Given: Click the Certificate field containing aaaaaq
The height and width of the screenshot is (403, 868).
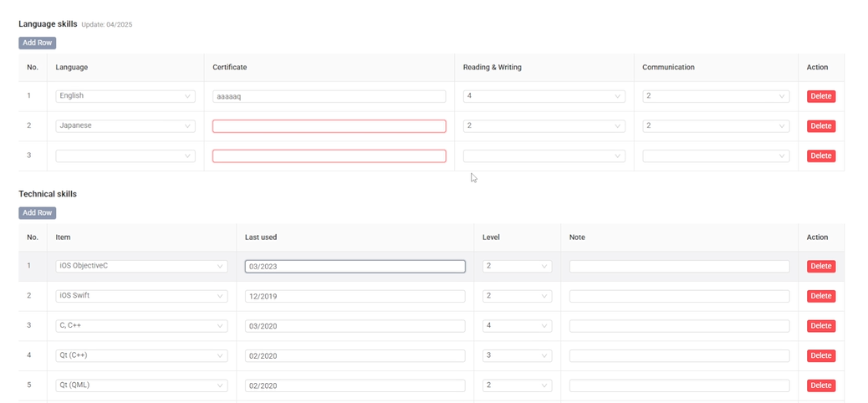Looking at the screenshot, I should pos(329,97).
